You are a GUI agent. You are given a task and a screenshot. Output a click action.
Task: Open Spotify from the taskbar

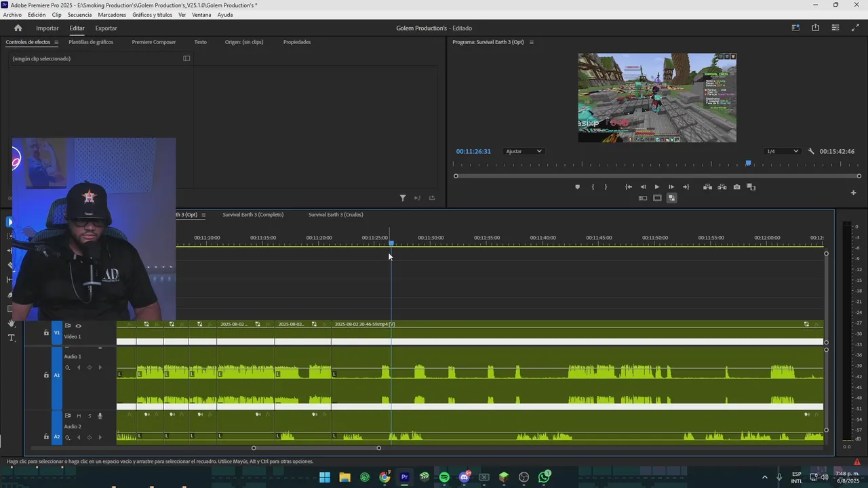pos(444,477)
